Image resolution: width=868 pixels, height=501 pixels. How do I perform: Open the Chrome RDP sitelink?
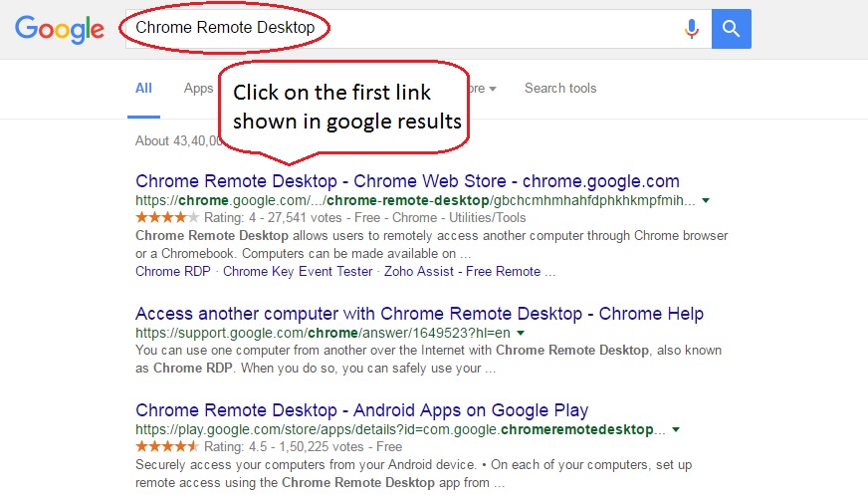click(x=173, y=272)
